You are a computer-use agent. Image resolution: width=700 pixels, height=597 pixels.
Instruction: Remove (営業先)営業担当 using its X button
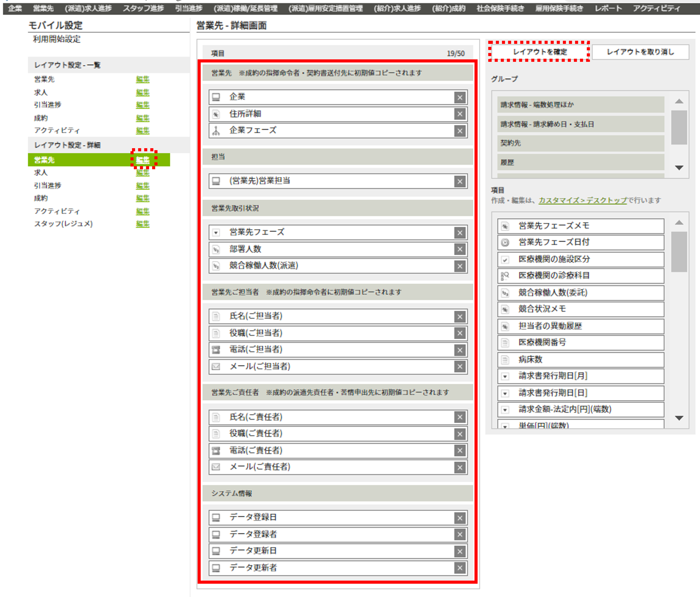pos(459,181)
